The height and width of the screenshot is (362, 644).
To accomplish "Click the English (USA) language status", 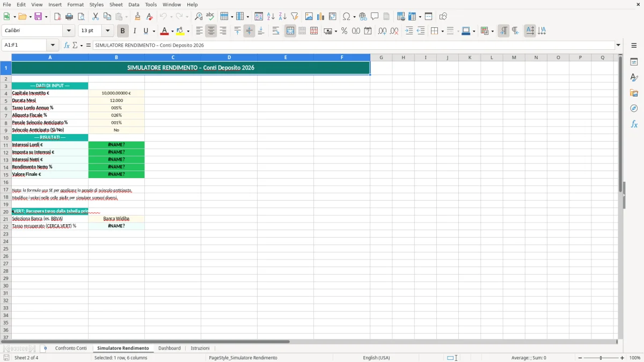I will (376, 358).
